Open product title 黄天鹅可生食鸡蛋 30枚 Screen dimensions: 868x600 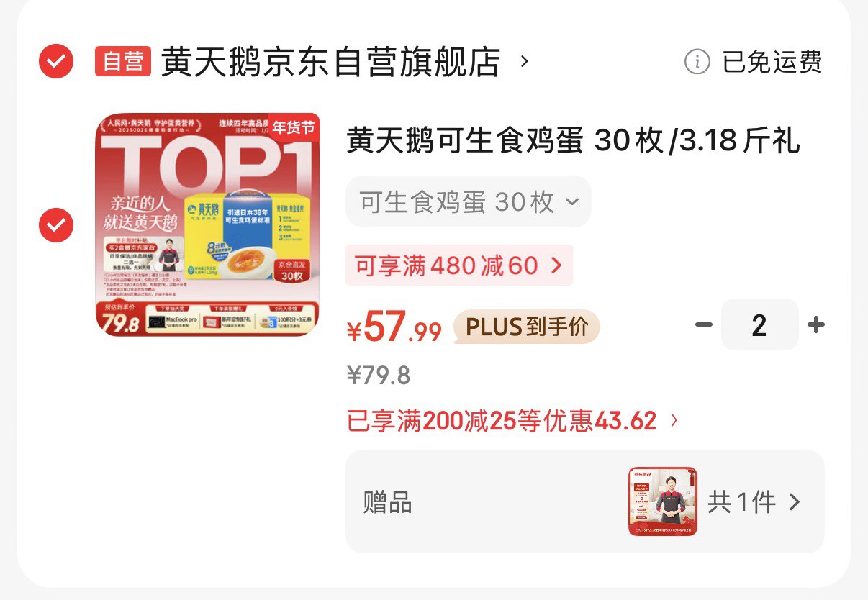coord(573,141)
